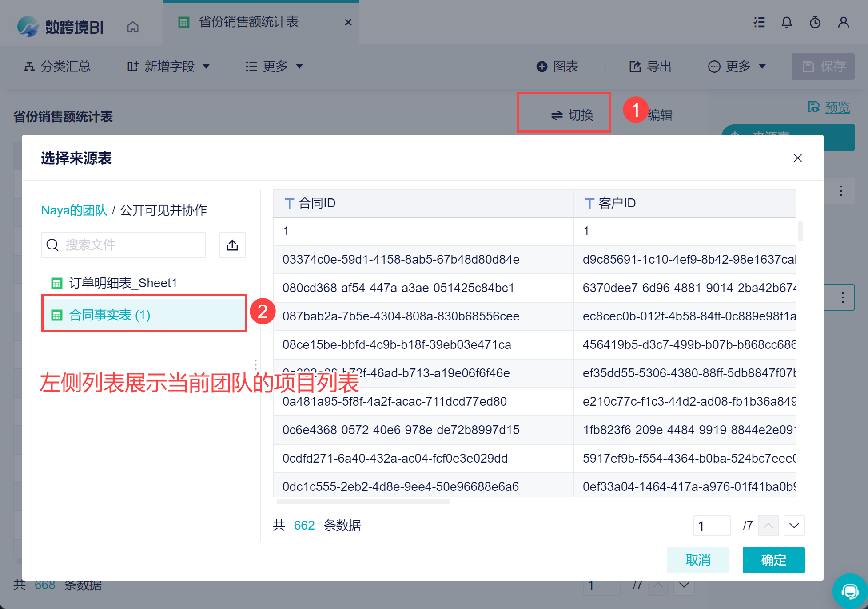Screen dimensions: 868x609
Task: Click the 确定 button
Action: tap(773, 560)
